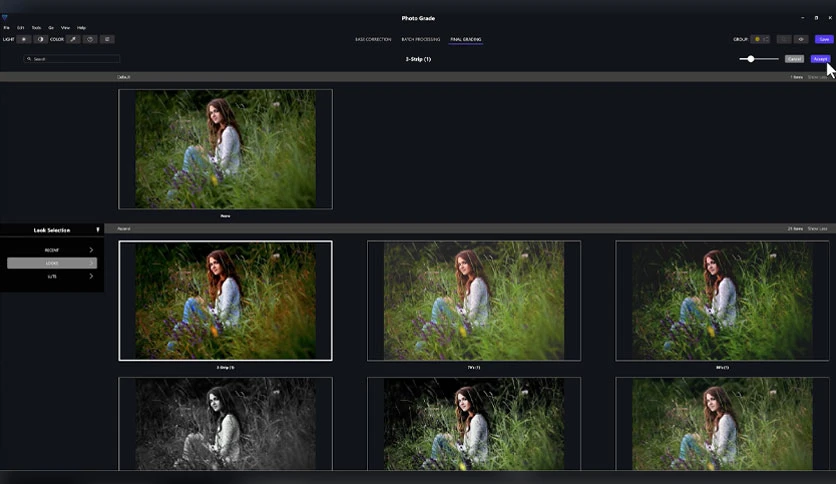This screenshot has height=484, width=836.
Task: Expand the RECENT category chevron
Action: click(x=91, y=250)
